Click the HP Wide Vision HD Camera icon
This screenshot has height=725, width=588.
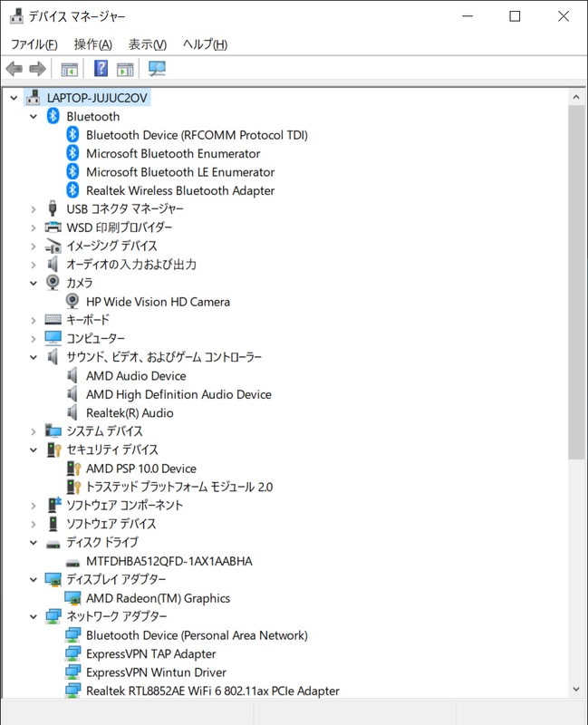tap(72, 301)
